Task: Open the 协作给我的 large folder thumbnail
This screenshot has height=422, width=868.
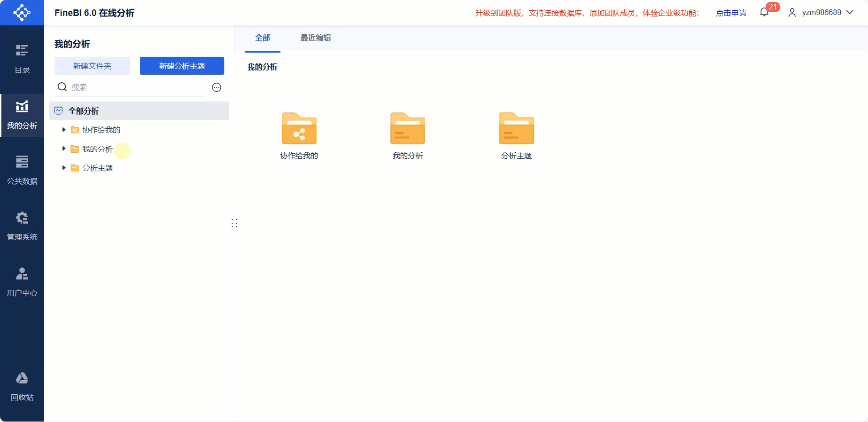Action: point(299,128)
